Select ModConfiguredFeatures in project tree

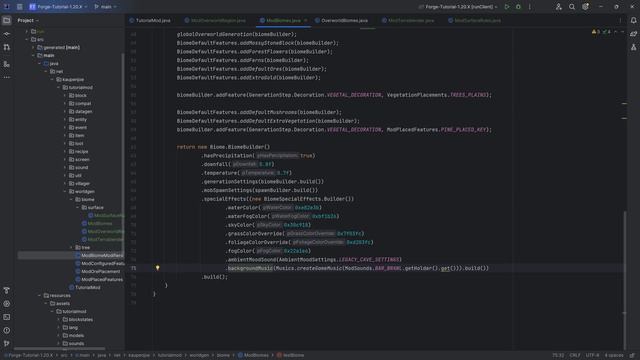coord(100,264)
